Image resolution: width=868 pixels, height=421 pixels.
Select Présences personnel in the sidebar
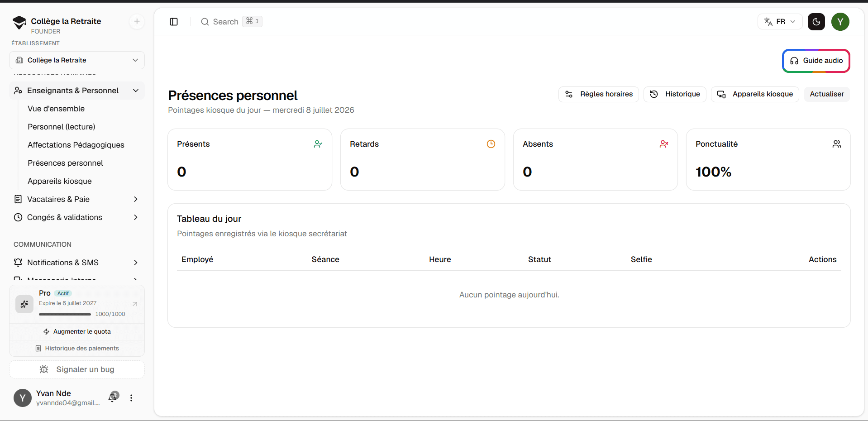click(x=65, y=163)
